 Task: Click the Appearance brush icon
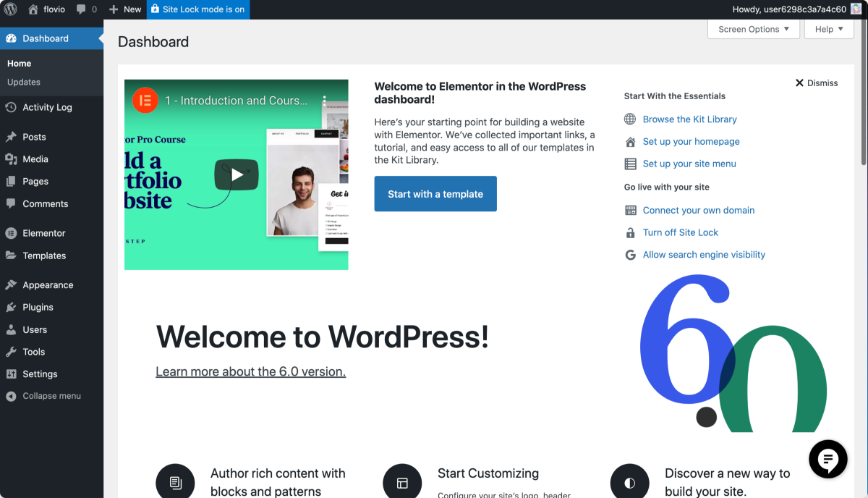click(11, 285)
